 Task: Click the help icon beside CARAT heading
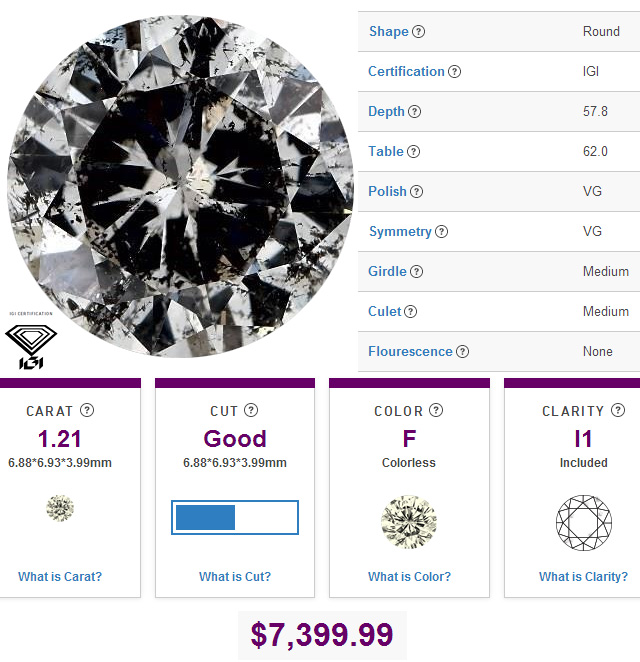(x=87, y=411)
